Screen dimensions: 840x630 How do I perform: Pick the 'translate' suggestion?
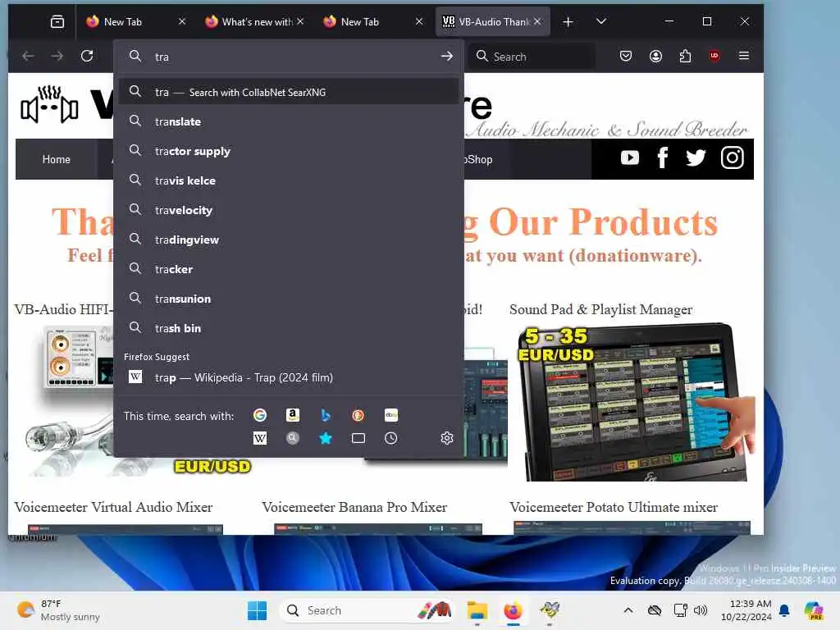(289, 121)
